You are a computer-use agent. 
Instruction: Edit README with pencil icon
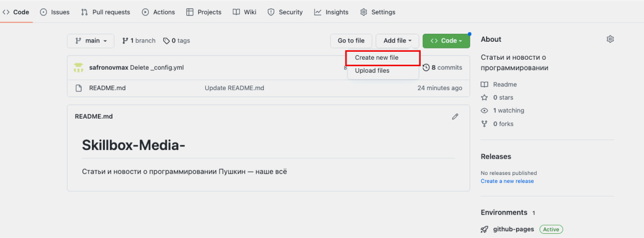tap(455, 116)
